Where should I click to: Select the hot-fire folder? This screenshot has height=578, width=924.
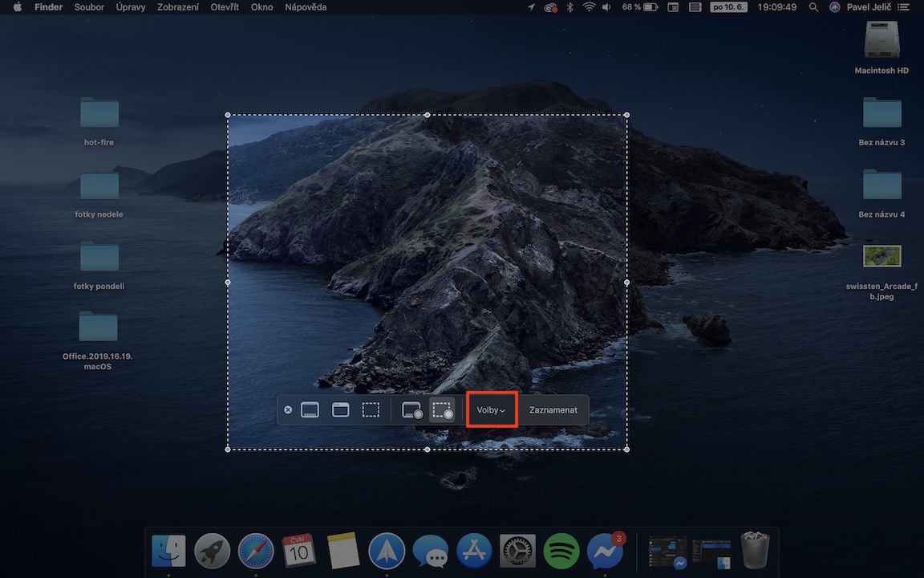pyautogui.click(x=99, y=113)
